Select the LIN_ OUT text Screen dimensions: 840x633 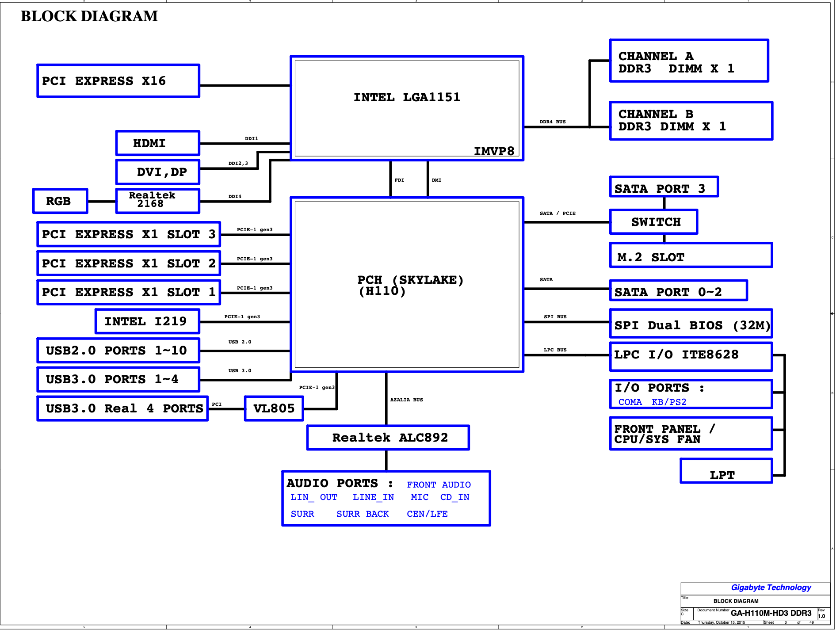coord(314,497)
